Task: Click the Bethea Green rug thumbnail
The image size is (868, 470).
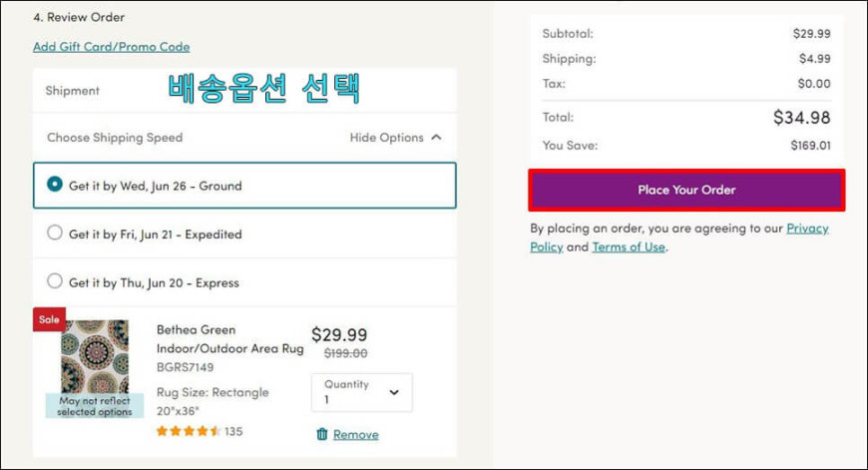Action: [x=95, y=356]
